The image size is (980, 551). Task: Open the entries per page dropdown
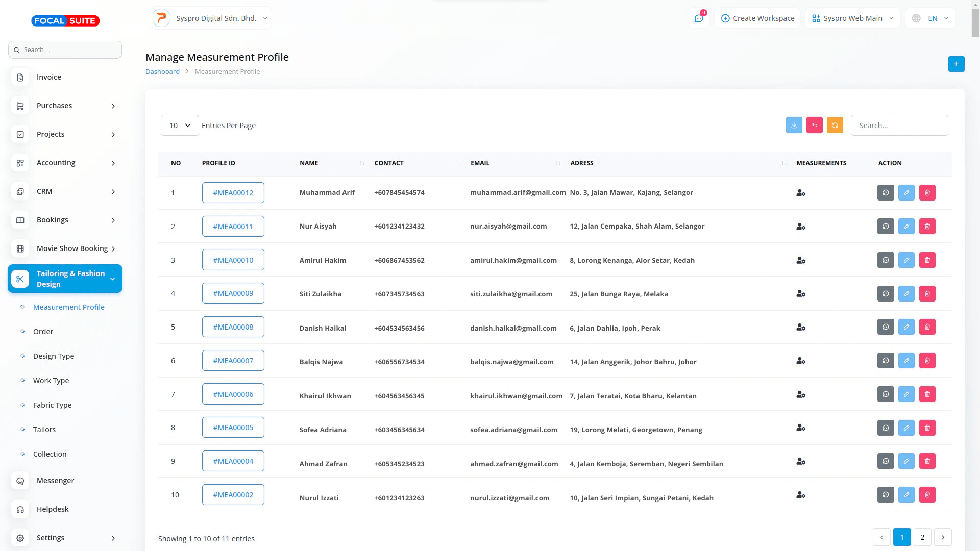pos(180,125)
